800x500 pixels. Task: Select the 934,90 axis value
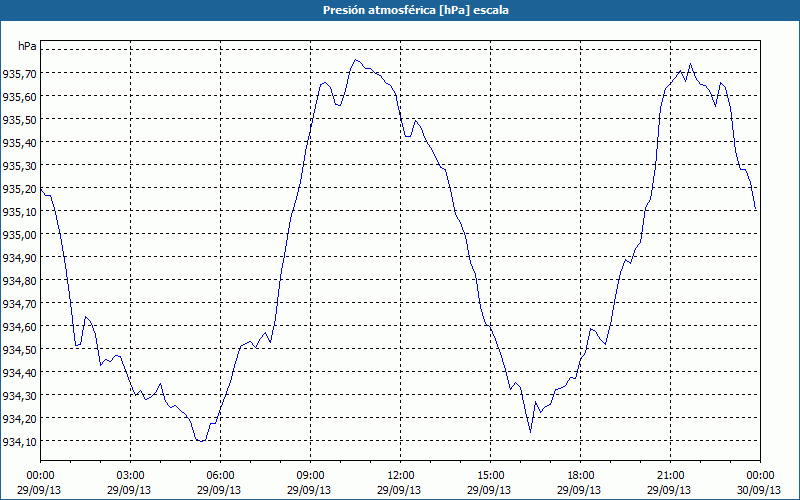pyautogui.click(x=19, y=258)
